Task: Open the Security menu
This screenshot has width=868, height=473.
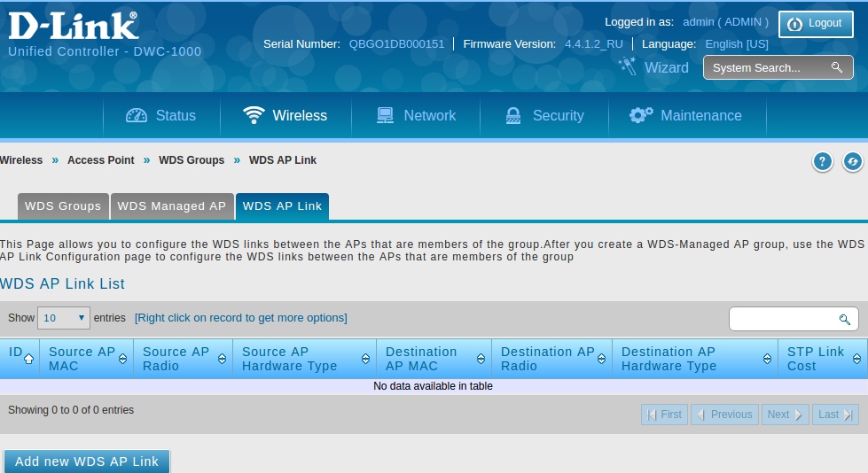Action: click(x=544, y=115)
